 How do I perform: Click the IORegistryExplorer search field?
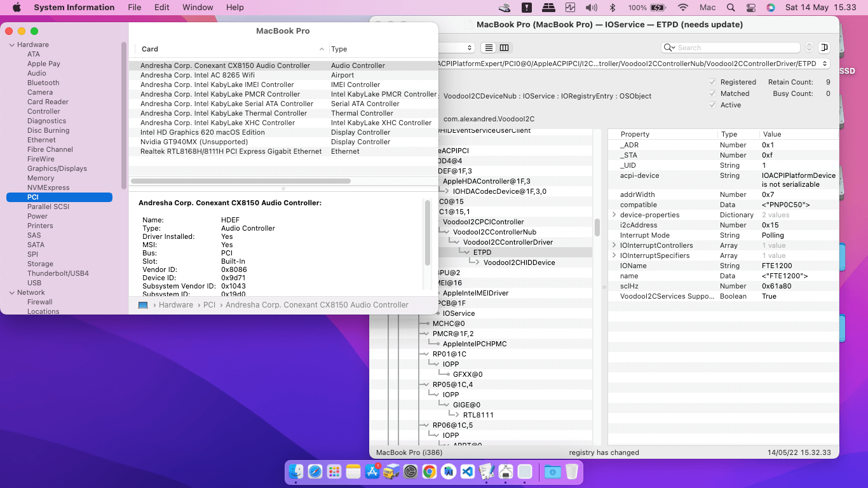pos(731,48)
